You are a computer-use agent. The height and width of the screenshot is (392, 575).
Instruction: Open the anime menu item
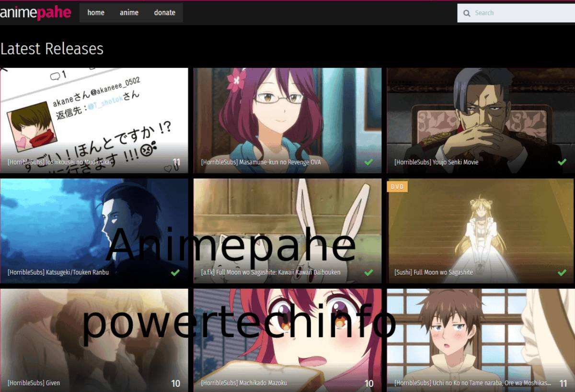(x=129, y=13)
